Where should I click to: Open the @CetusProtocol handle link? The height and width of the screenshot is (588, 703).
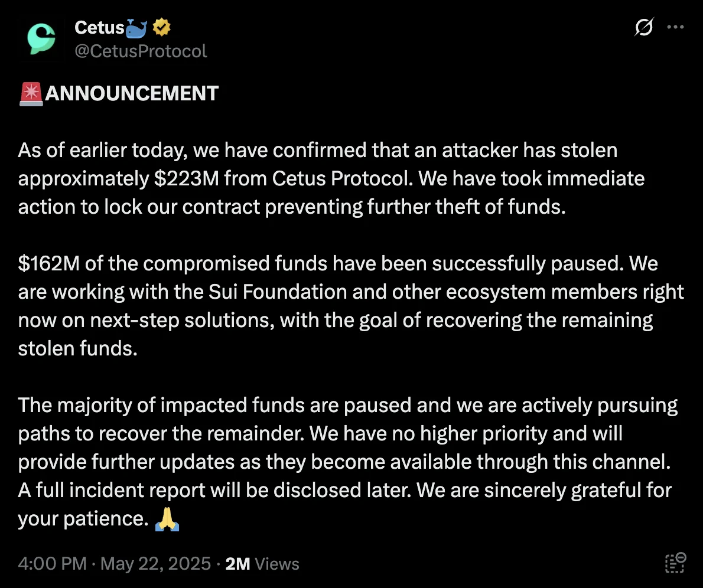141,51
